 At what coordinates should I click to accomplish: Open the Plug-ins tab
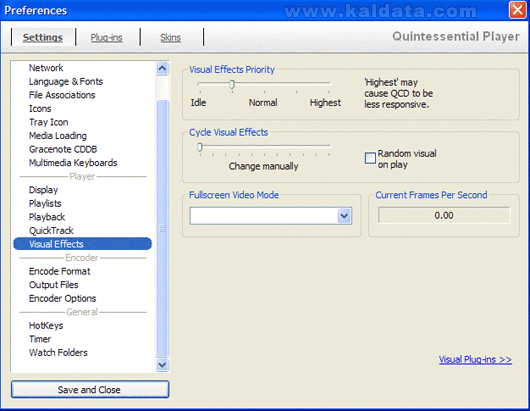click(106, 38)
